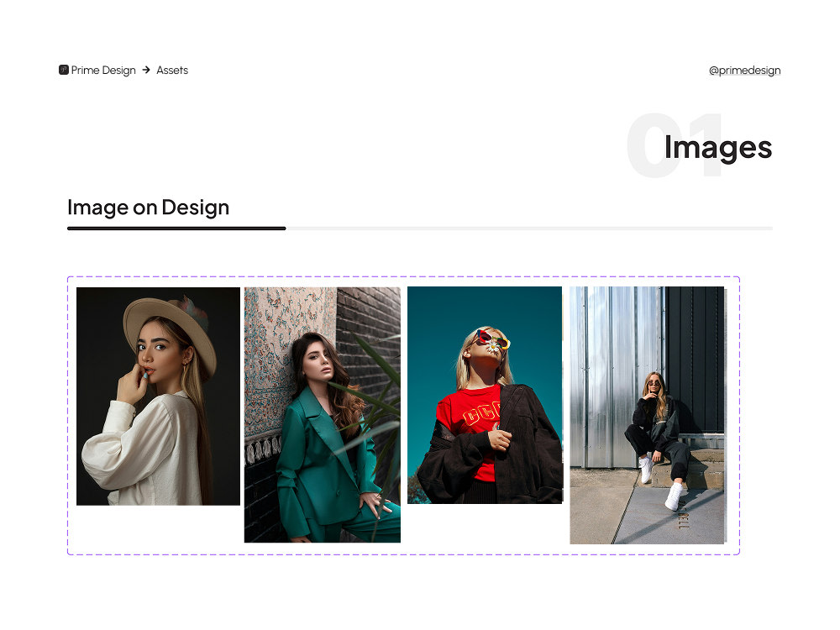
Task: Click the breadcrumb arrow icon
Action: pyautogui.click(x=146, y=70)
